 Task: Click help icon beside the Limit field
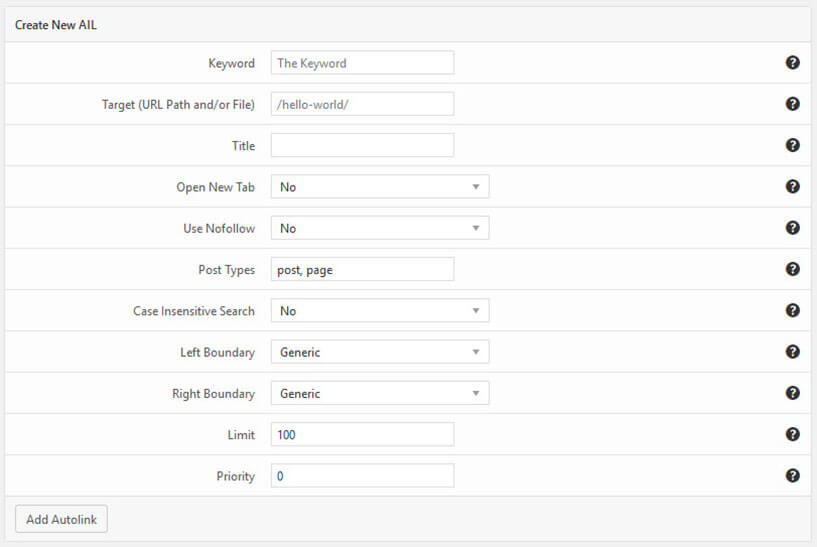pos(792,434)
